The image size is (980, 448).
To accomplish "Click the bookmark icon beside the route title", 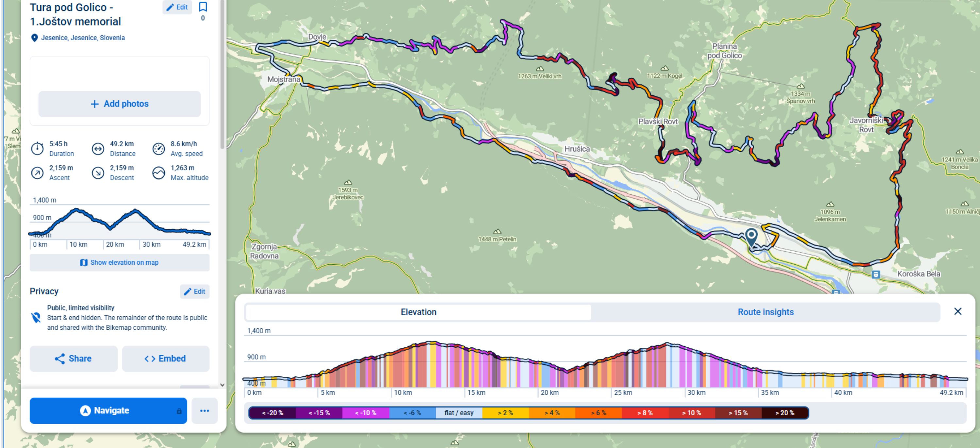I will pos(203,7).
